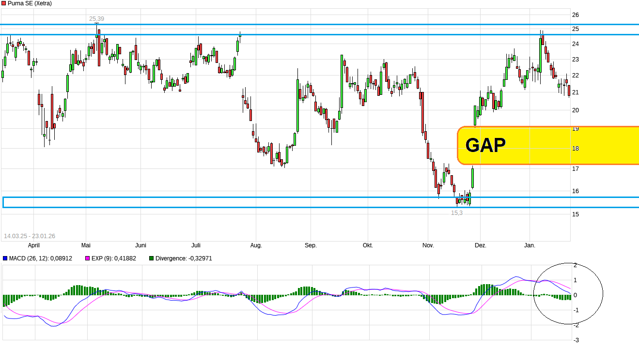
Task: Click the red Puma SE legend square
Action: [x=3, y=3]
